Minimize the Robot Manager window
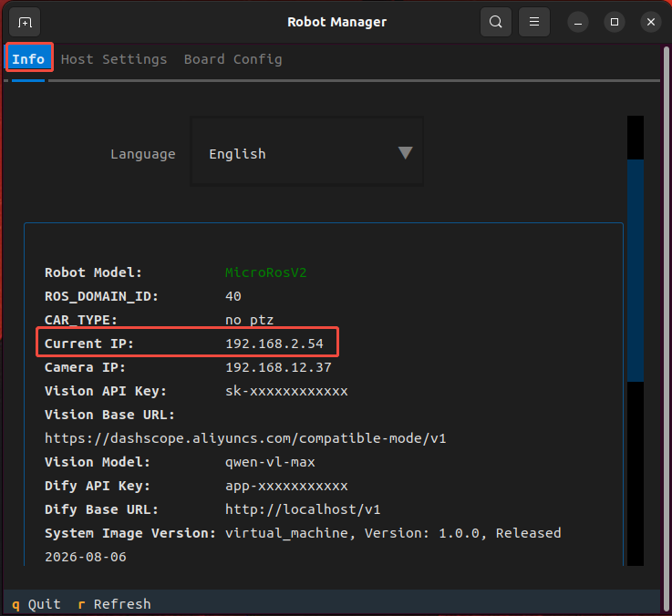 [578, 22]
